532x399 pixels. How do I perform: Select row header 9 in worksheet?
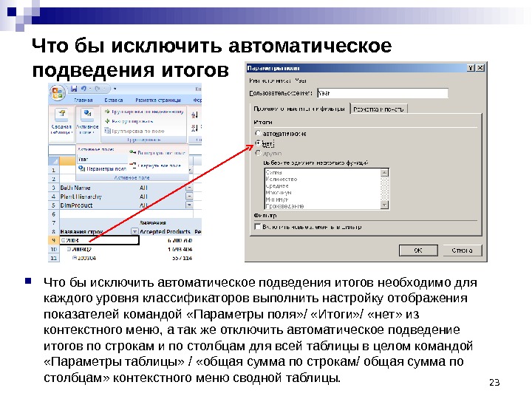(x=54, y=240)
